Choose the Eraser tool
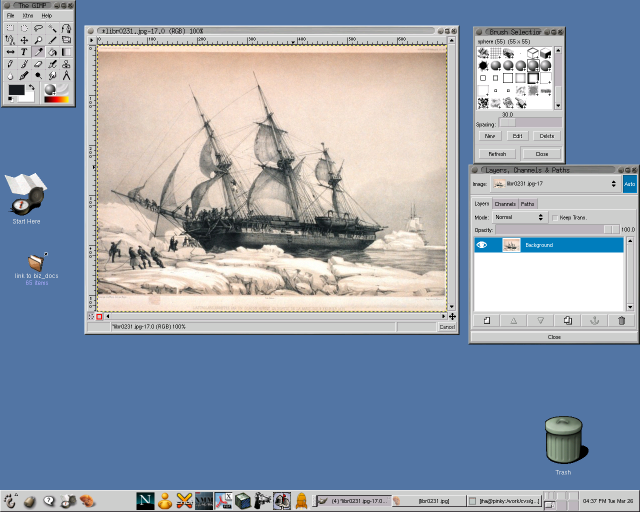The width and height of the screenshot is (640, 512). [x=38, y=64]
